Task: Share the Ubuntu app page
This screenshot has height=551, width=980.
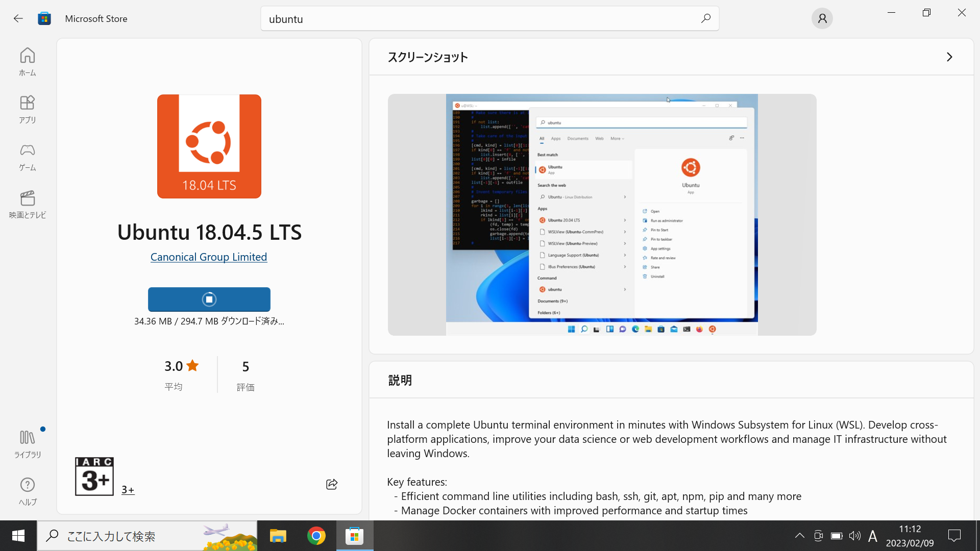Action: tap(331, 484)
